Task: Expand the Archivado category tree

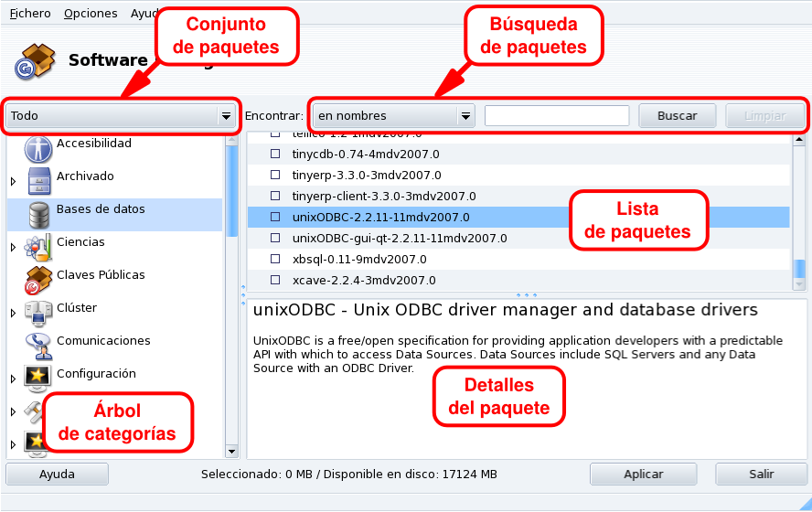Action: point(13,181)
